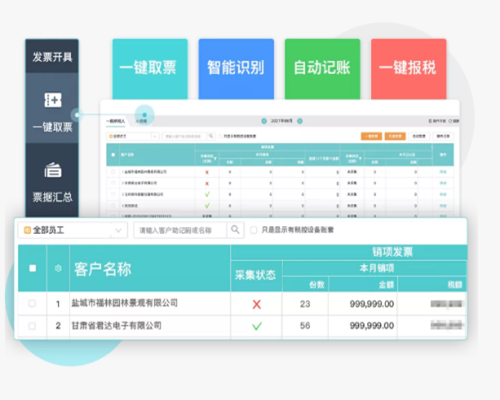The image size is (500, 400).
Task: Click the 一键取票 ticket icon in sidebar
Action: point(53,100)
